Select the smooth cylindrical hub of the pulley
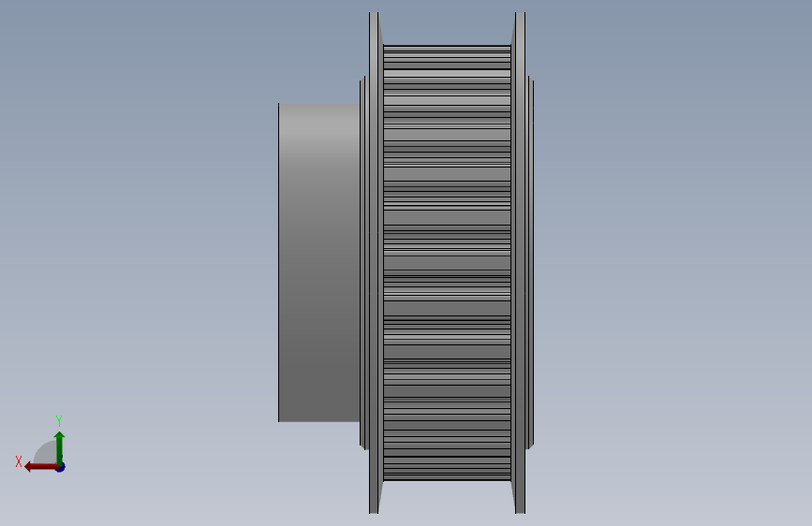This screenshot has width=812, height=526. click(319, 262)
